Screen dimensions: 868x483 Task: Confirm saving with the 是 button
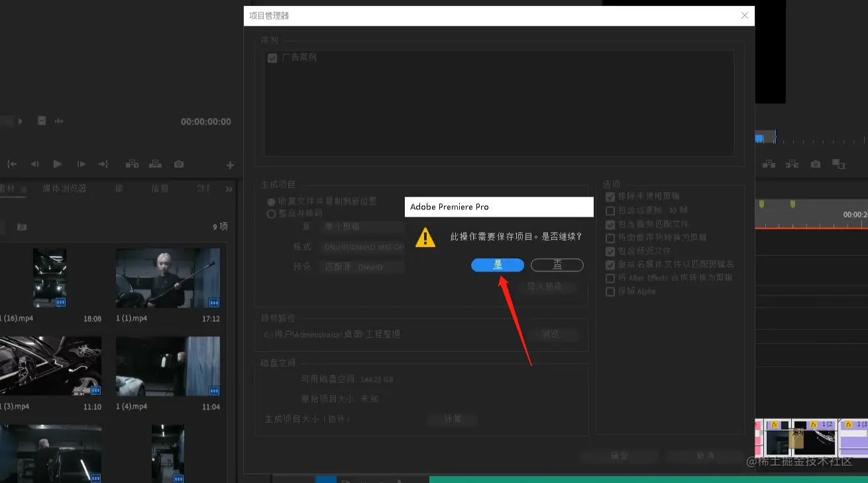click(498, 265)
